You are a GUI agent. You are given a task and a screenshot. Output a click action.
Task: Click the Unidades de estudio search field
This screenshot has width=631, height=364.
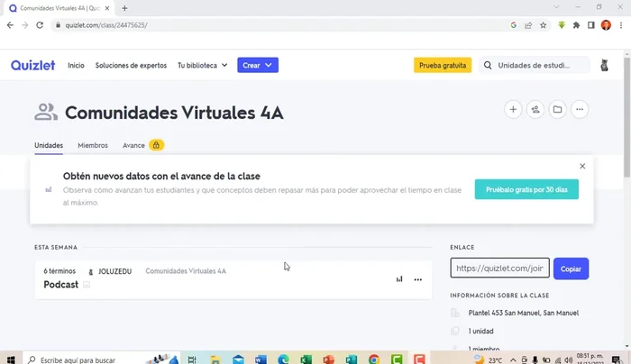click(x=534, y=65)
